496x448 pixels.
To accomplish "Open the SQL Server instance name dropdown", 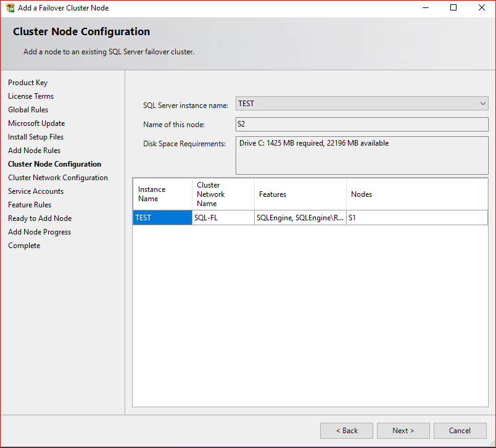I will click(362, 104).
